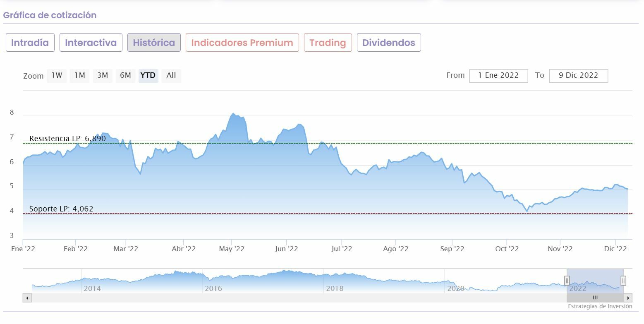Go to the Trading tab
Image resolution: width=644 pixels, height=324 pixels.
(x=328, y=43)
